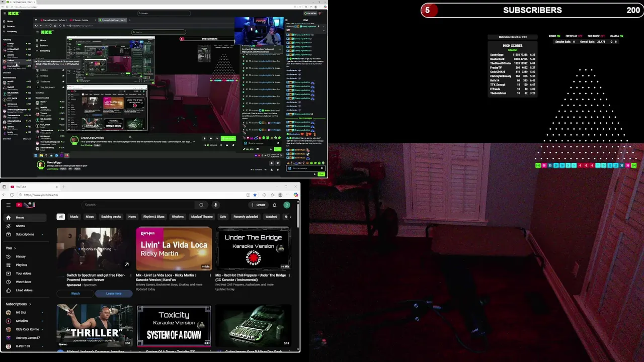Open Toxicity karaoke version thumbnail

[x=174, y=326]
